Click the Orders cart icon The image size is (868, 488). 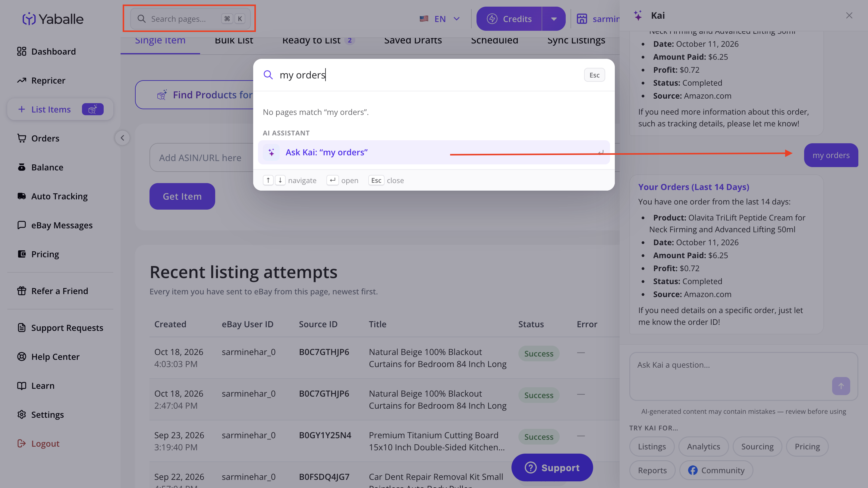point(22,138)
